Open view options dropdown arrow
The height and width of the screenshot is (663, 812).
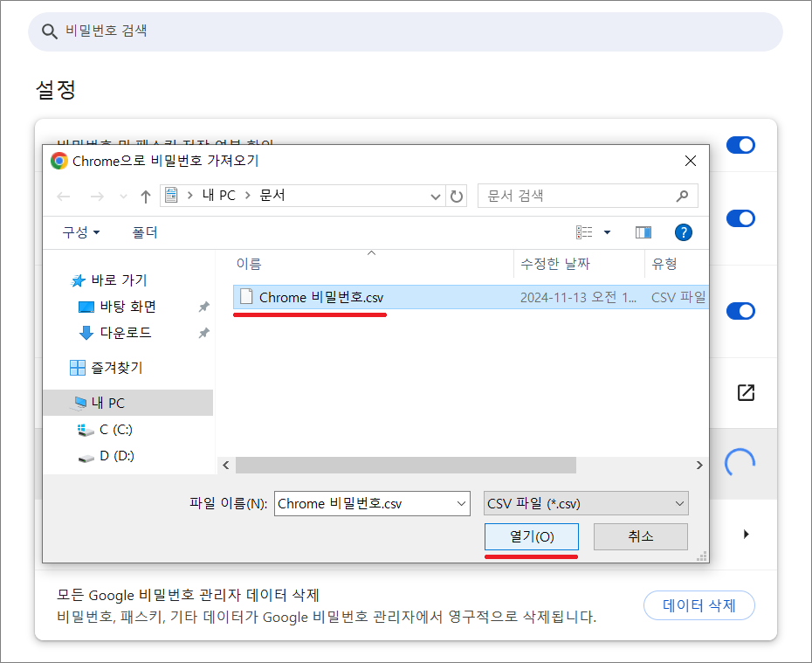pyautogui.click(x=607, y=232)
